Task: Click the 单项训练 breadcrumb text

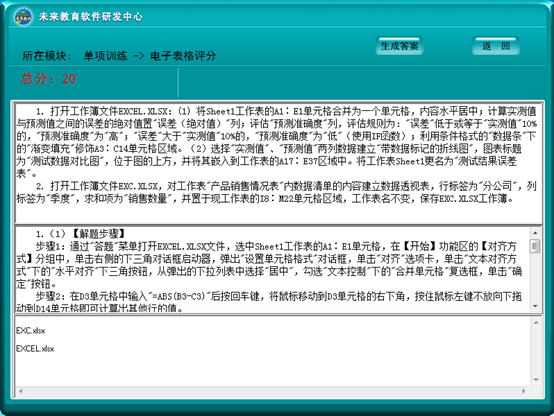Action: coord(106,56)
